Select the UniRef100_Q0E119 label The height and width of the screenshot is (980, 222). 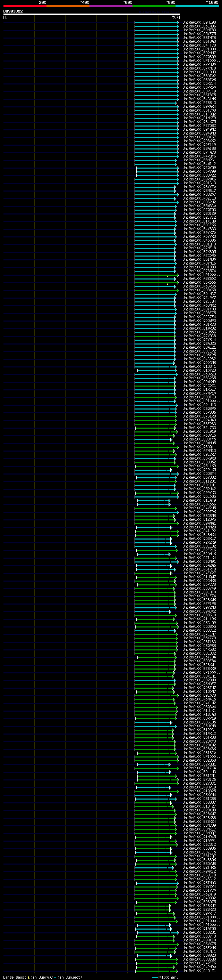(x=199, y=145)
